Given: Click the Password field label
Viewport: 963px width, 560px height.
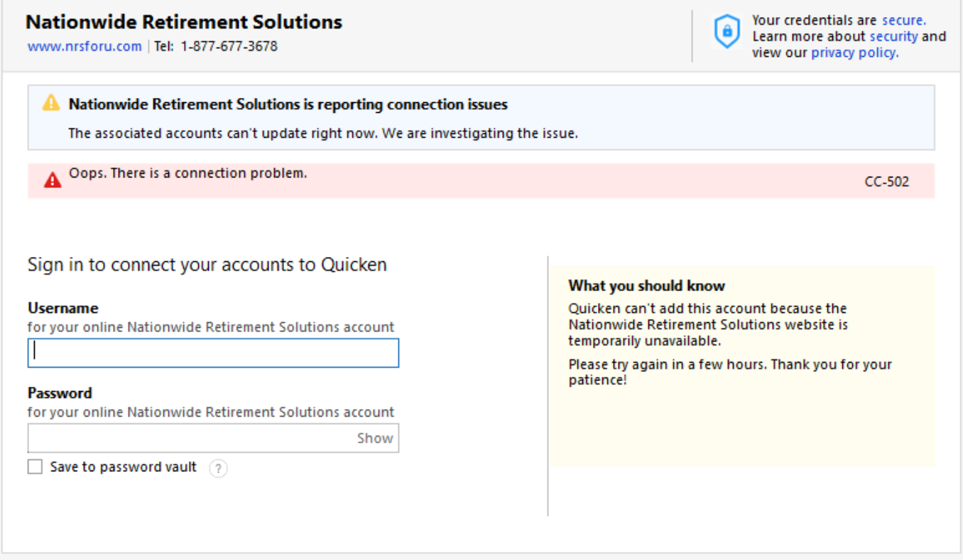Looking at the screenshot, I should click(60, 393).
